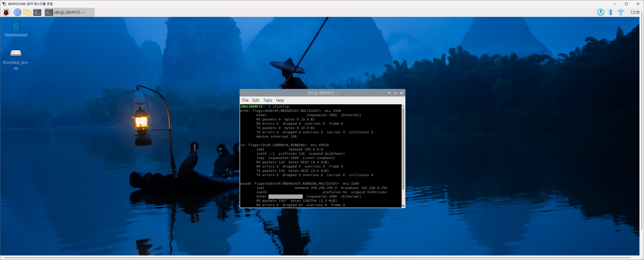Click the terminal vertical scrollbar thumb

403,149
